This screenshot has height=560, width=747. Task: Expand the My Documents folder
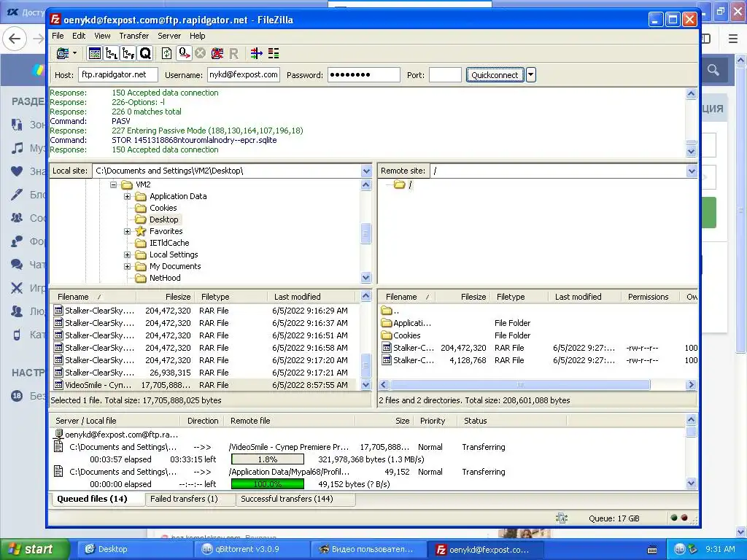127,266
